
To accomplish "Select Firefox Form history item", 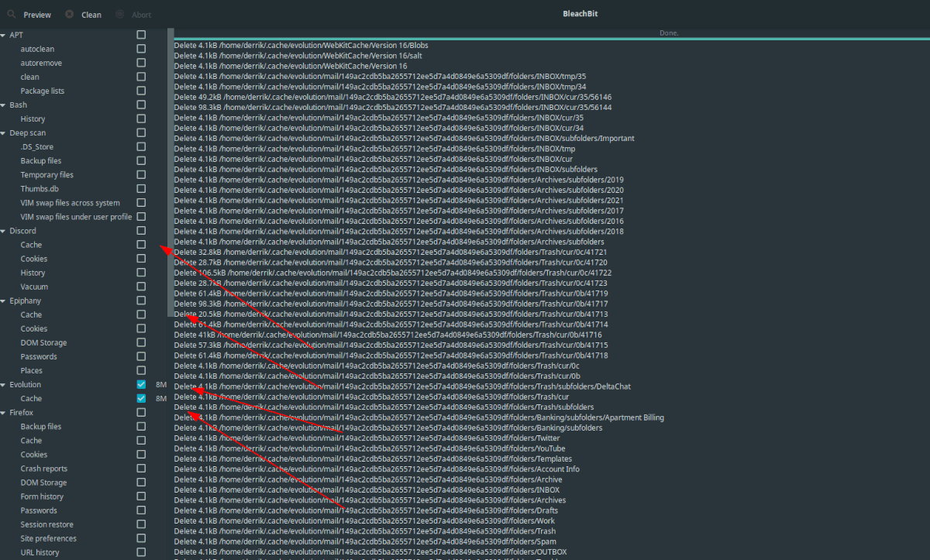I will 42,496.
